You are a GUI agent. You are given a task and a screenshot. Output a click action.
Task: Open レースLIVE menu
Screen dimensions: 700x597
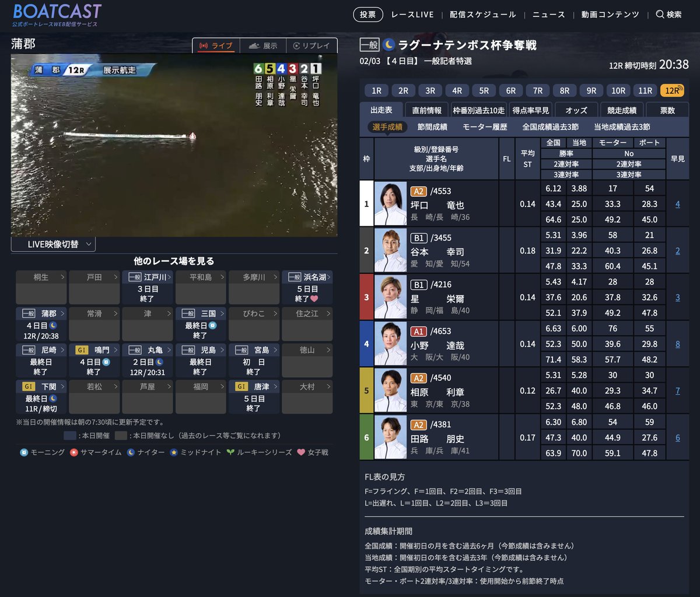pos(412,15)
